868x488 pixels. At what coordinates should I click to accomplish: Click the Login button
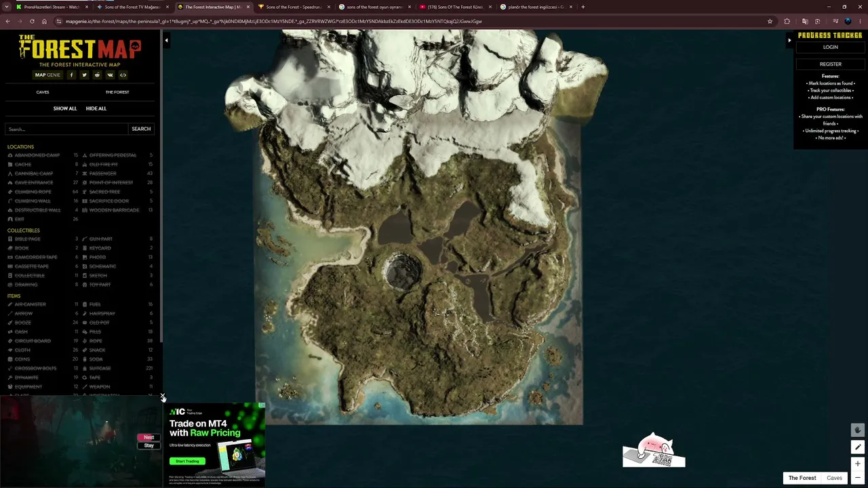point(831,47)
